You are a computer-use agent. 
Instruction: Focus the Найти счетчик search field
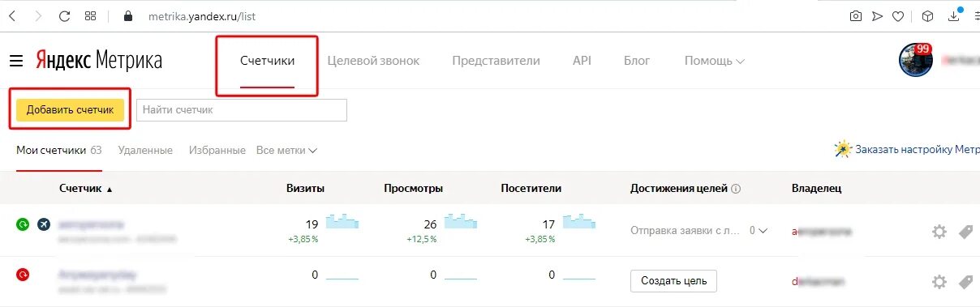(242, 110)
